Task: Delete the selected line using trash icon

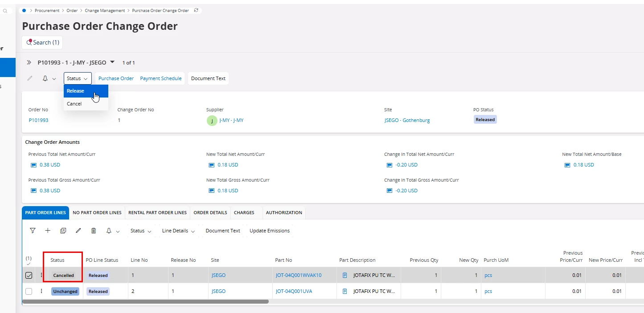Action: (94, 231)
